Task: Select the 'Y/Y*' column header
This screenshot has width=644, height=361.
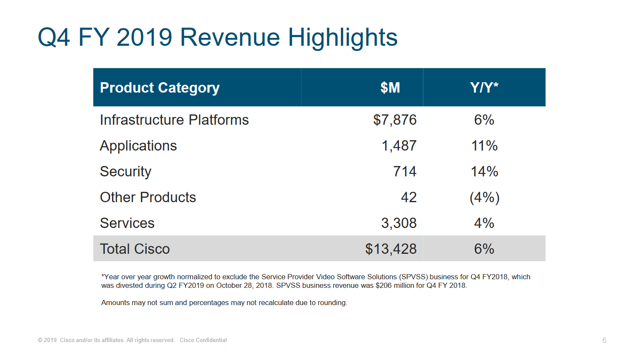Action: pyautogui.click(x=484, y=87)
